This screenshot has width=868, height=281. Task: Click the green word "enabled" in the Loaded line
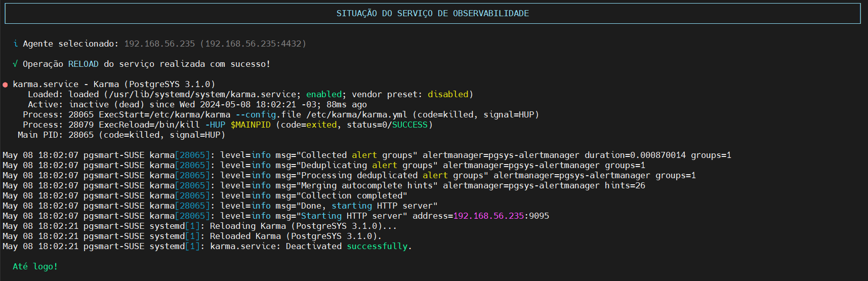coord(324,94)
